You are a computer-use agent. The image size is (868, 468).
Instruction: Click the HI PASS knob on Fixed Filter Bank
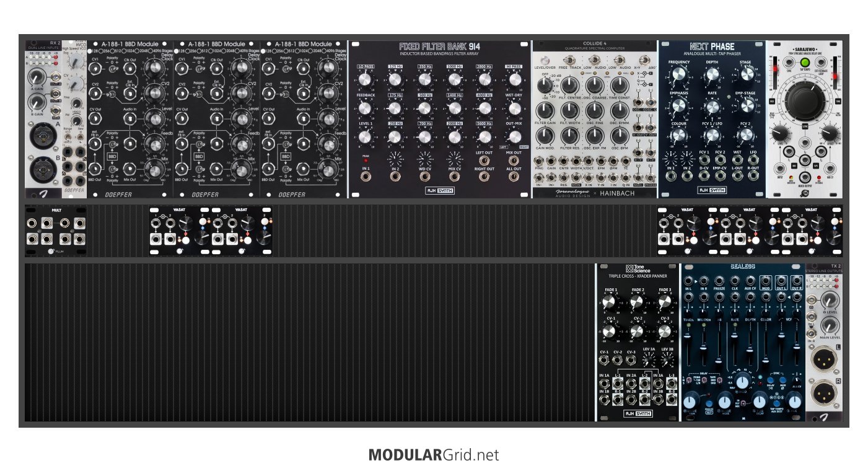pyautogui.click(x=514, y=79)
